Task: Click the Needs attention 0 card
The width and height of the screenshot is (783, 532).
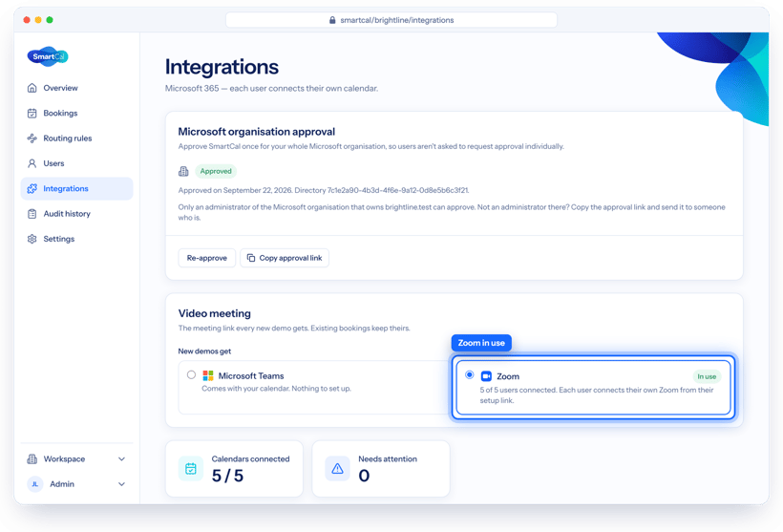Action: click(381, 469)
